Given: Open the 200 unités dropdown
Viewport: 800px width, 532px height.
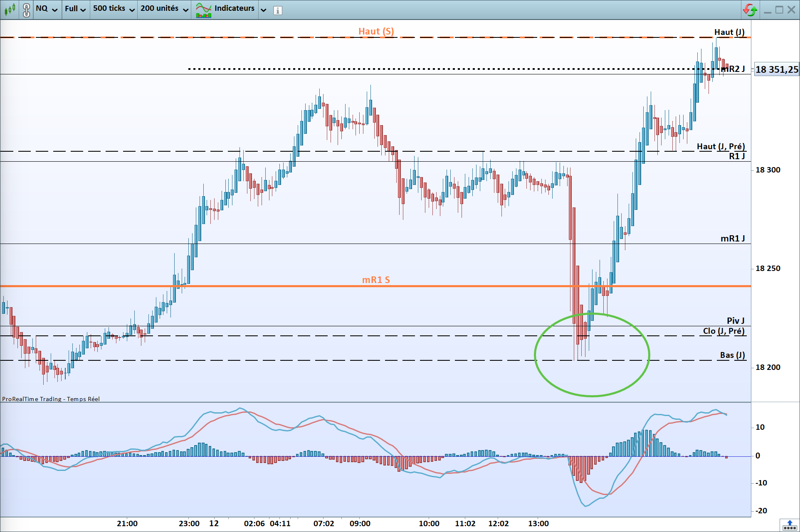Looking at the screenshot, I should tap(164, 9).
